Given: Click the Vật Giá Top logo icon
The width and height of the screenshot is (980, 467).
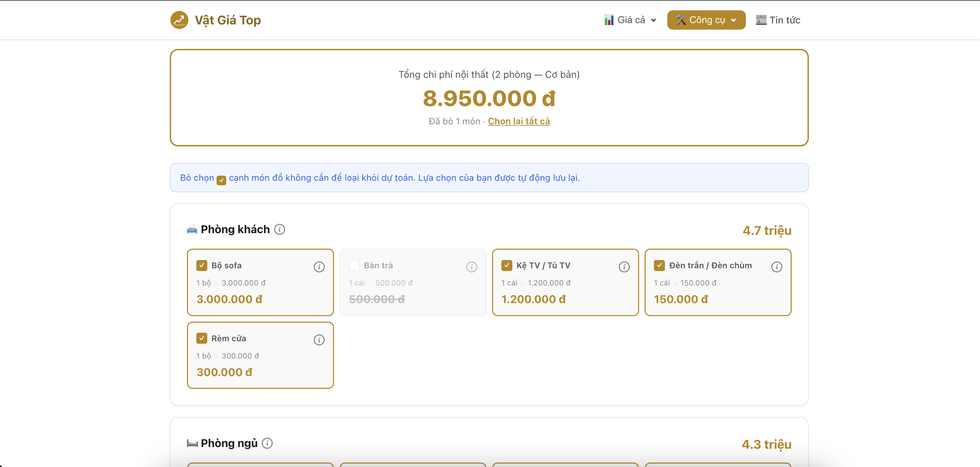Looking at the screenshot, I should pyautogui.click(x=179, y=20).
